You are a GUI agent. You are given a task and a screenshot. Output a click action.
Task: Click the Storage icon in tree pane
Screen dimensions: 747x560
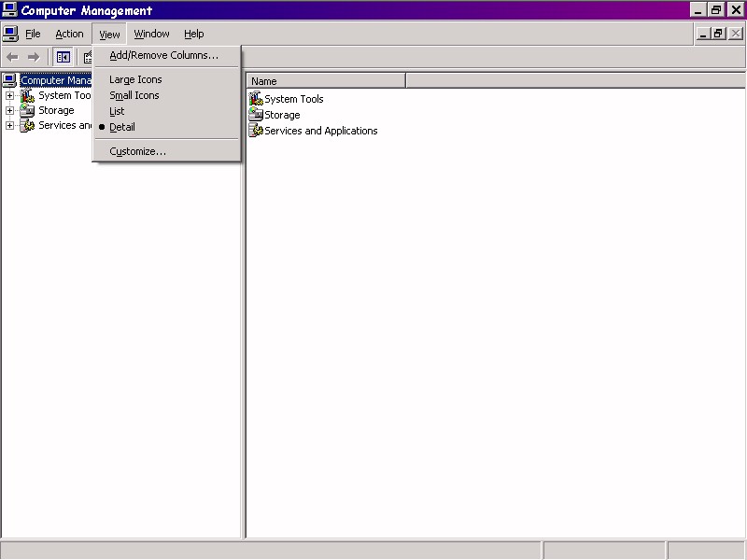coord(27,110)
